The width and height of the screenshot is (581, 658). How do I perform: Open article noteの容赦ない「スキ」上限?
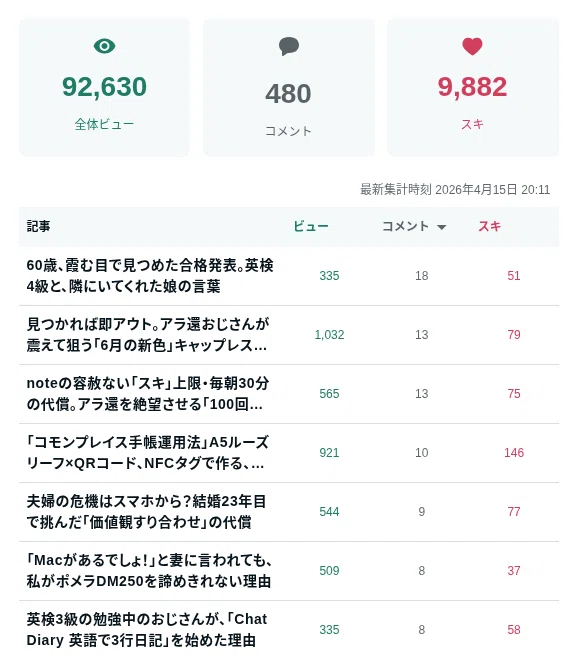coord(148,394)
